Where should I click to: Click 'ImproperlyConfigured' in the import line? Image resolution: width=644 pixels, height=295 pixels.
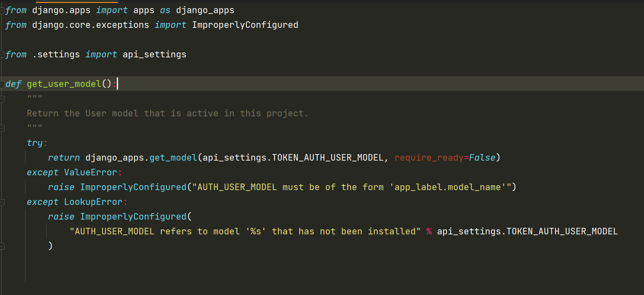pyautogui.click(x=245, y=25)
